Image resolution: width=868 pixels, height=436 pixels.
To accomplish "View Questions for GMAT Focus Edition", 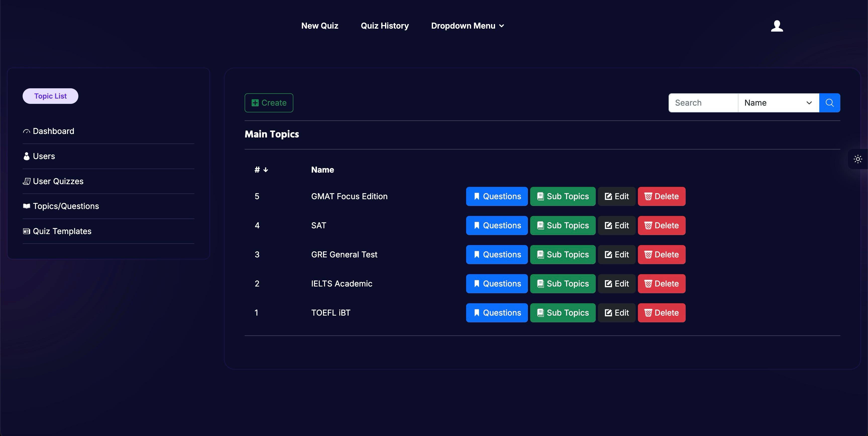I will coord(497,196).
